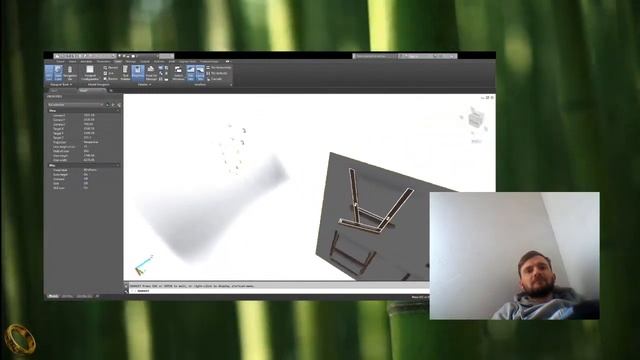This screenshot has width=640, height=360.
Task: Open the Sheet Set Manager
Action: point(151,73)
